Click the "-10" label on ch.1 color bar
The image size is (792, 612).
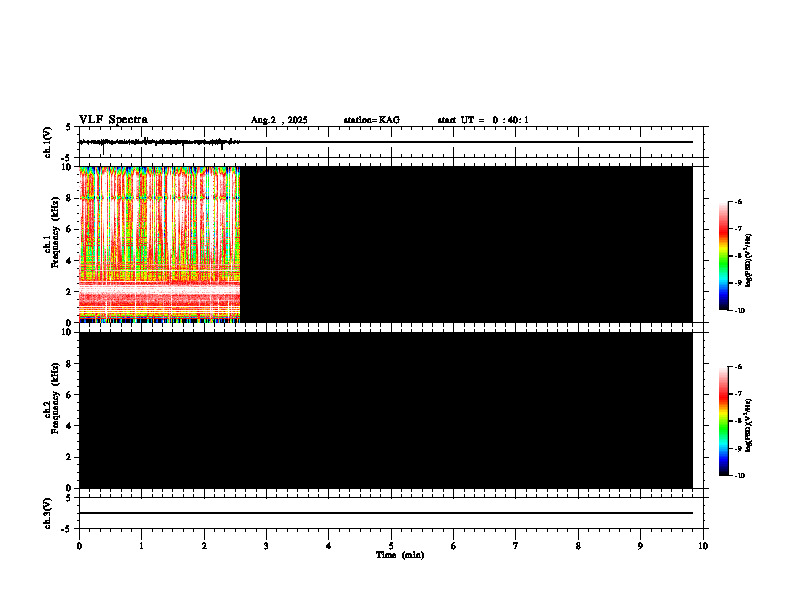pos(739,311)
